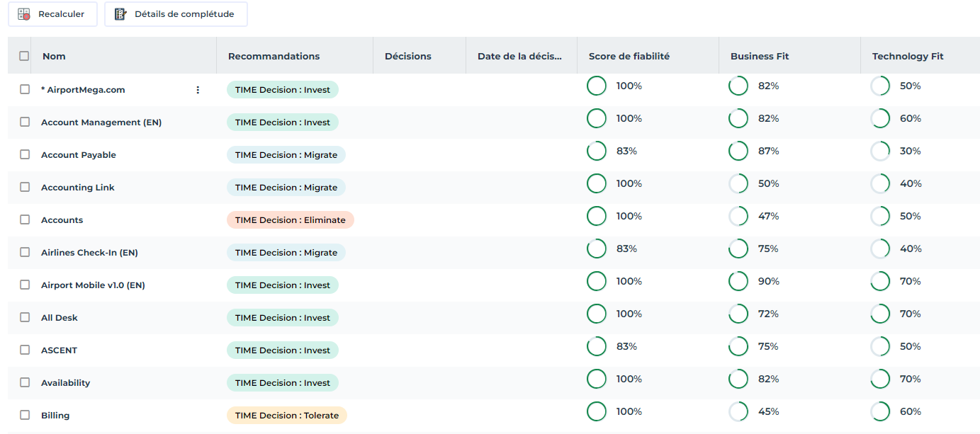Check the box for Account Management (EN)
The height and width of the screenshot is (434, 980).
click(x=25, y=122)
